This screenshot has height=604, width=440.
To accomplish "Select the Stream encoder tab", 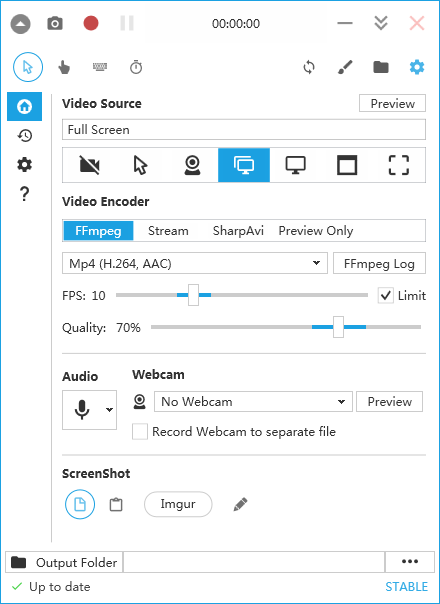I will tap(168, 230).
